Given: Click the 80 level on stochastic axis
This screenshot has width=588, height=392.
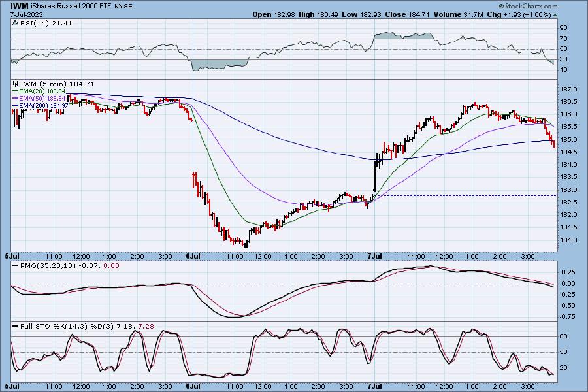Looking at the screenshot, I should click(x=563, y=336).
